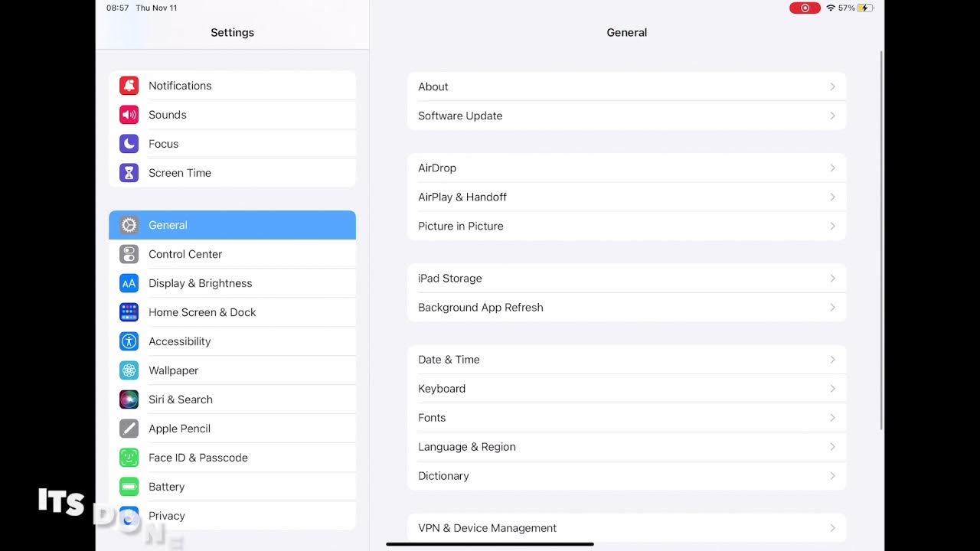Image resolution: width=980 pixels, height=551 pixels.
Task: Tap the Screen Time hourglass icon
Action: click(129, 173)
